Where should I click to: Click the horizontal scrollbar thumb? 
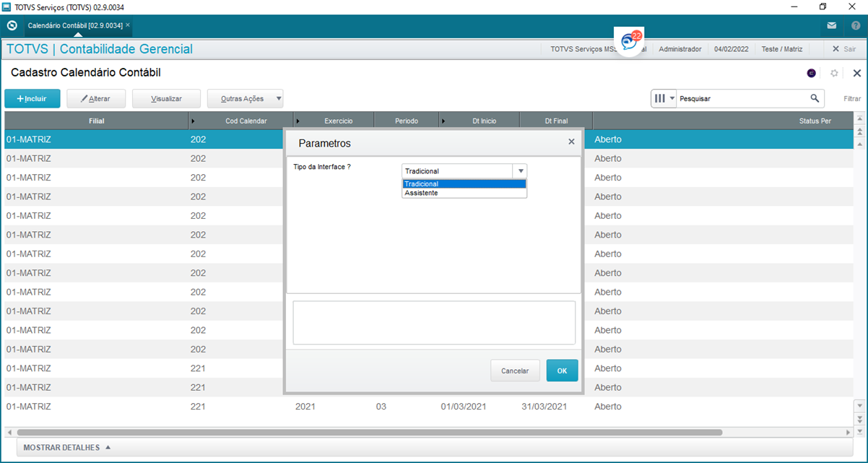369,433
